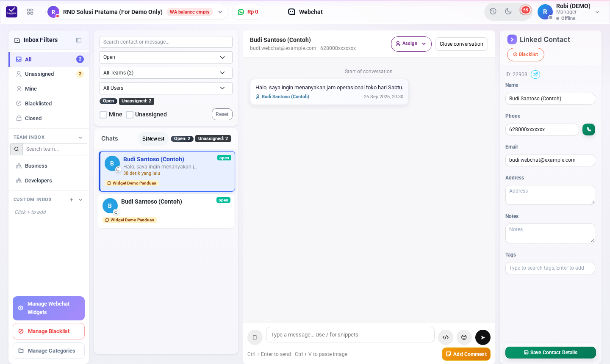Enable the Unassigned checkbox filter
Screen dimensions: 610x364
point(130,115)
